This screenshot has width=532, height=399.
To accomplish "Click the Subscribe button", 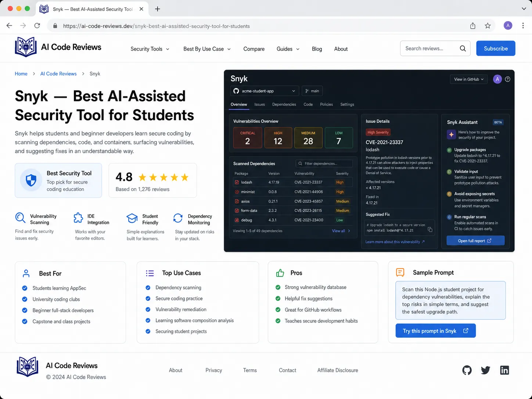I will (x=496, y=48).
